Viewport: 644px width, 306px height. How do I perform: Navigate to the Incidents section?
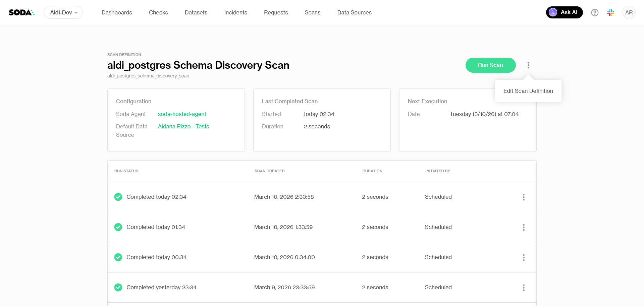[x=235, y=12]
